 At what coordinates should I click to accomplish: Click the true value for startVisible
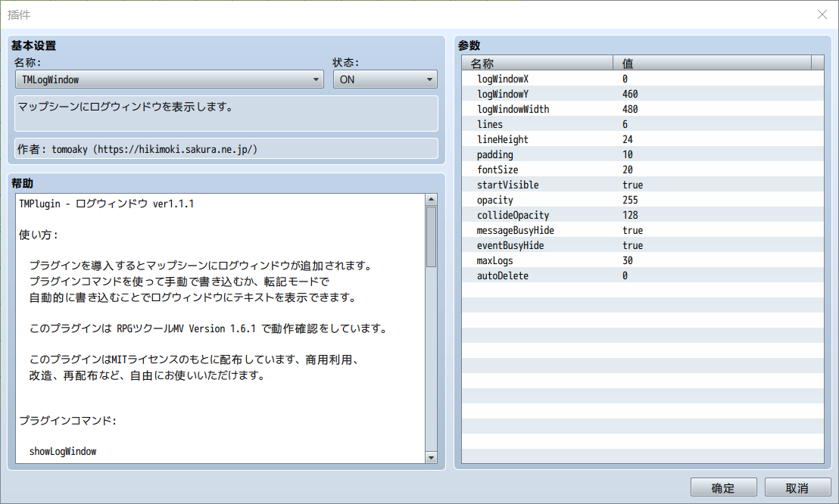point(632,185)
